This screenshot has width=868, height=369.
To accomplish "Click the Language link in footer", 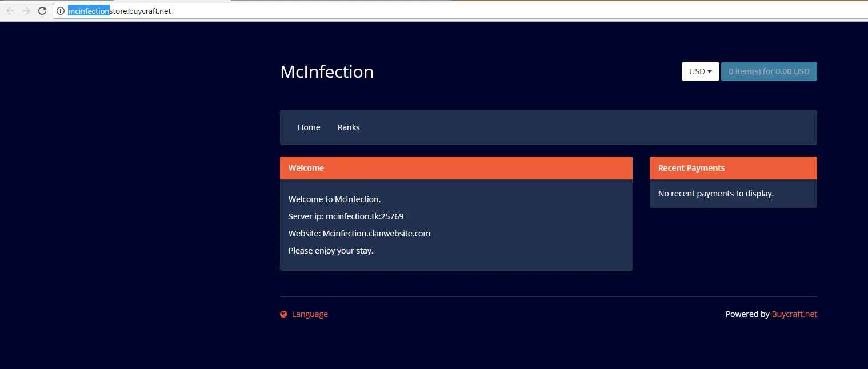I will pos(310,314).
